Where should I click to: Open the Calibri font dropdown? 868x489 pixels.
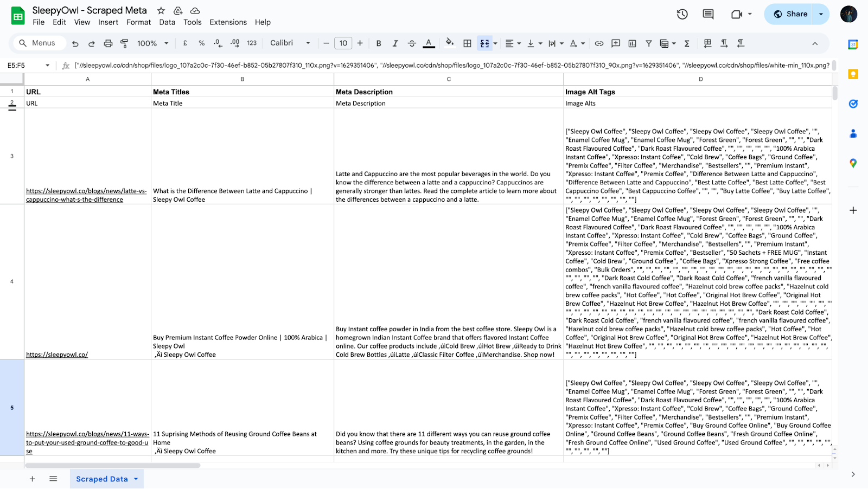click(290, 43)
